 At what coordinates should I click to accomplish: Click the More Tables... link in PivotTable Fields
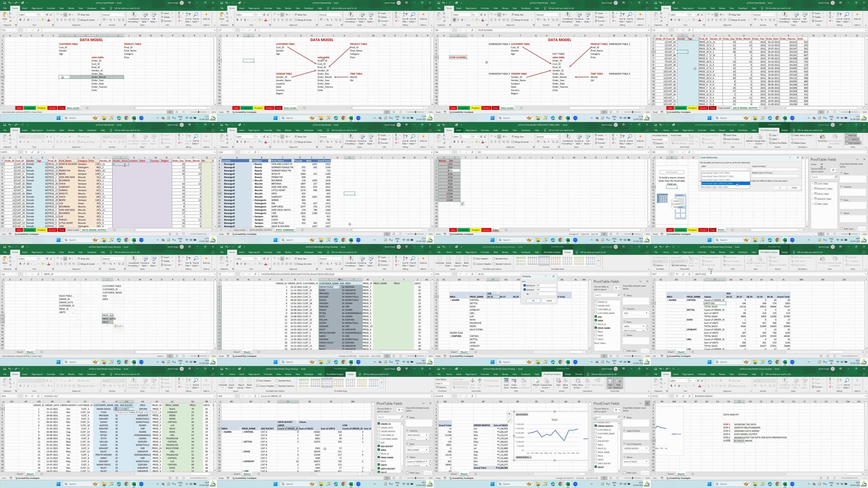601,343
